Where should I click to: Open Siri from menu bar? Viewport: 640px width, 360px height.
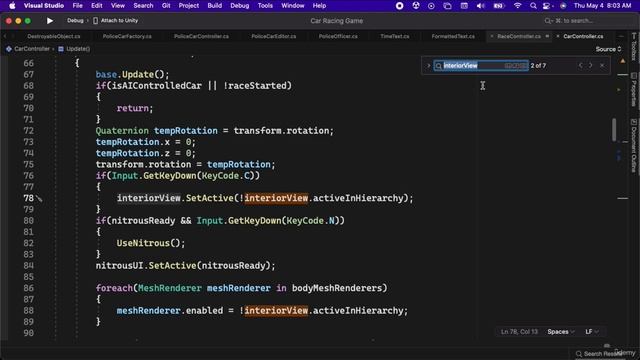point(563,6)
